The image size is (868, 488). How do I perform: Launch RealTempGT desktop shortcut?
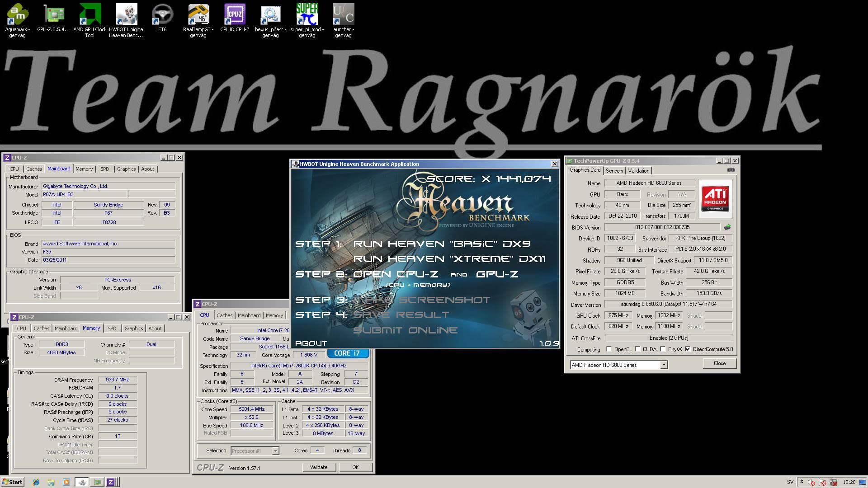click(198, 20)
